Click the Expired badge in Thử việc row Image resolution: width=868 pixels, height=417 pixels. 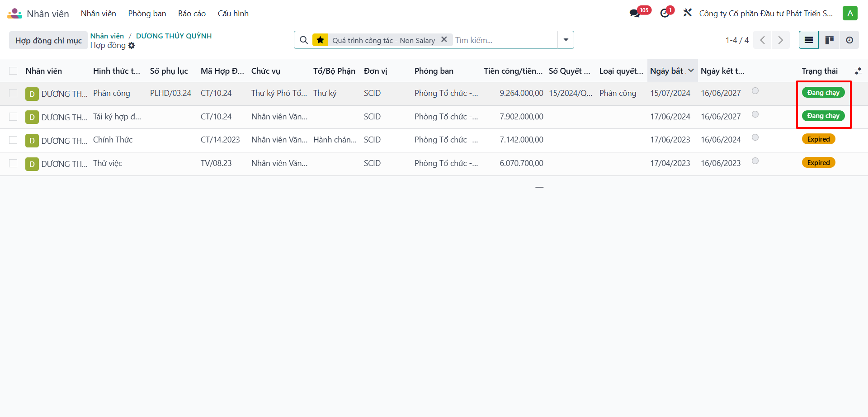tap(818, 163)
